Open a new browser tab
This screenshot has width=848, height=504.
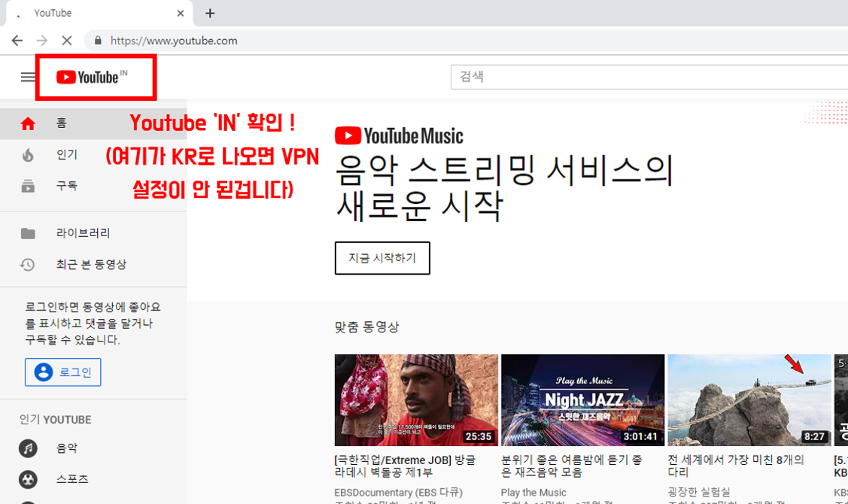pyautogui.click(x=210, y=13)
